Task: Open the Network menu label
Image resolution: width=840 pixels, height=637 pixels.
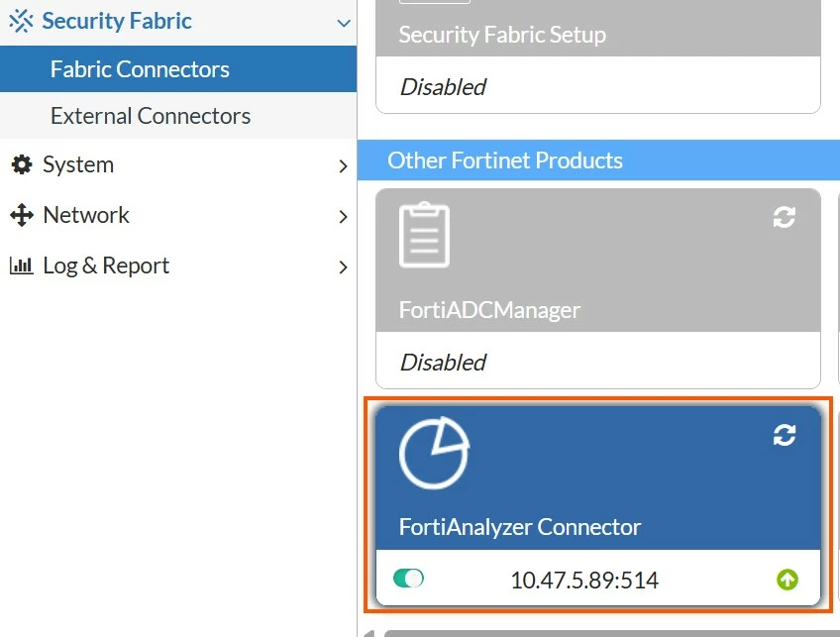Action: (86, 215)
